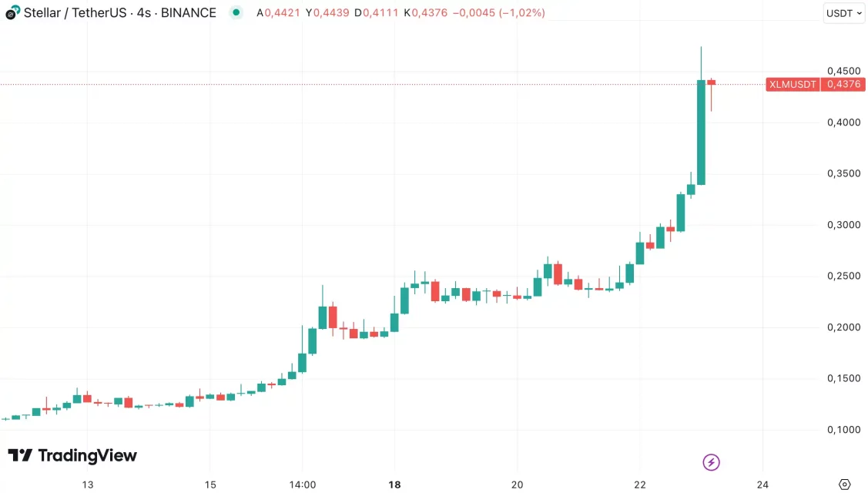Open the purple lightning quick-trade icon

pyautogui.click(x=710, y=461)
